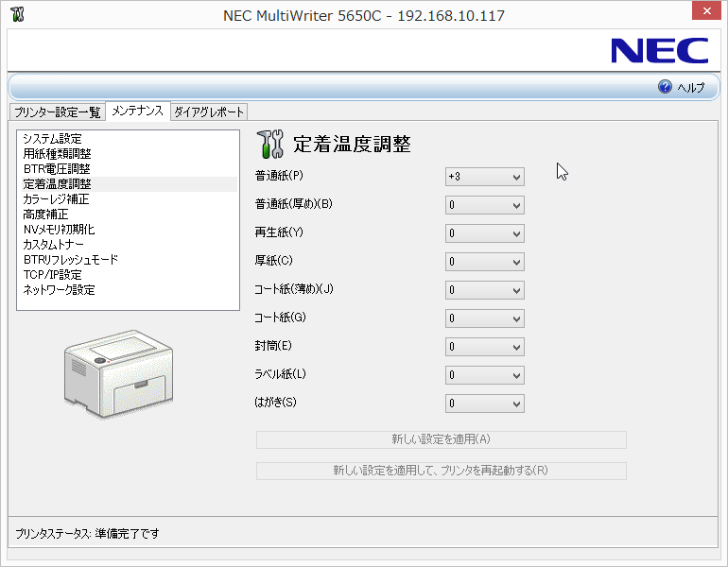Viewport: 728px width, 567px height.
Task: Click the hammer-and-wrench icon beside 定着温度調整
Action: tap(269, 144)
